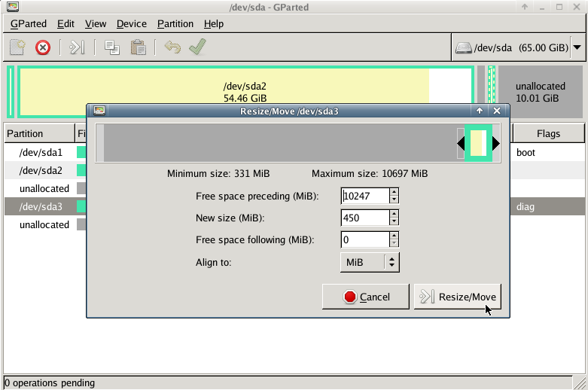Increase Free space following spinner value

click(x=394, y=236)
